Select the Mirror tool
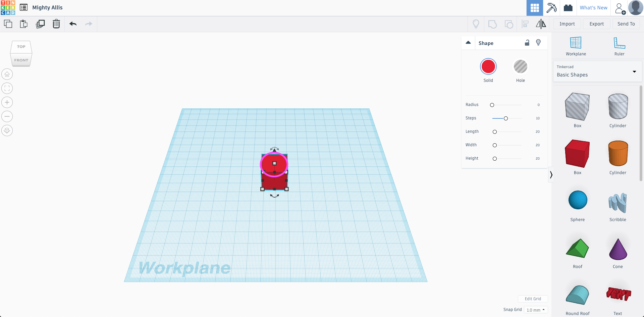Viewport: 644px width, 317px height. 540,24
